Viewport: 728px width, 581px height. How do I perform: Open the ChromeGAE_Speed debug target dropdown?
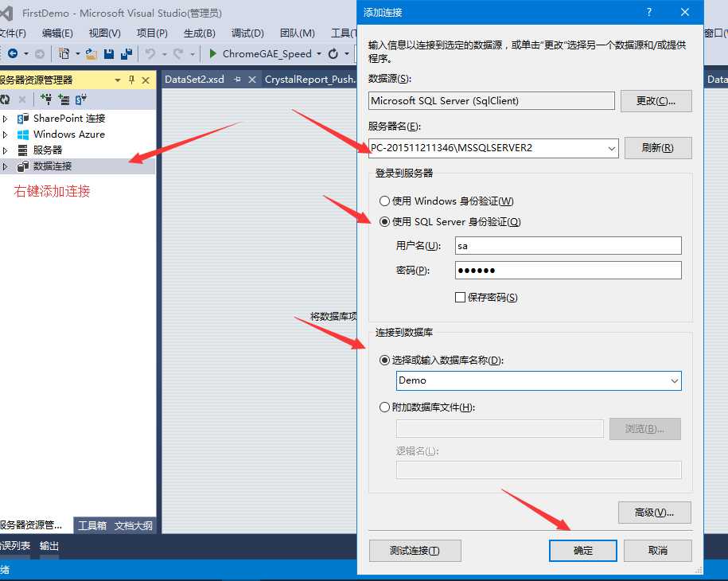coord(319,54)
